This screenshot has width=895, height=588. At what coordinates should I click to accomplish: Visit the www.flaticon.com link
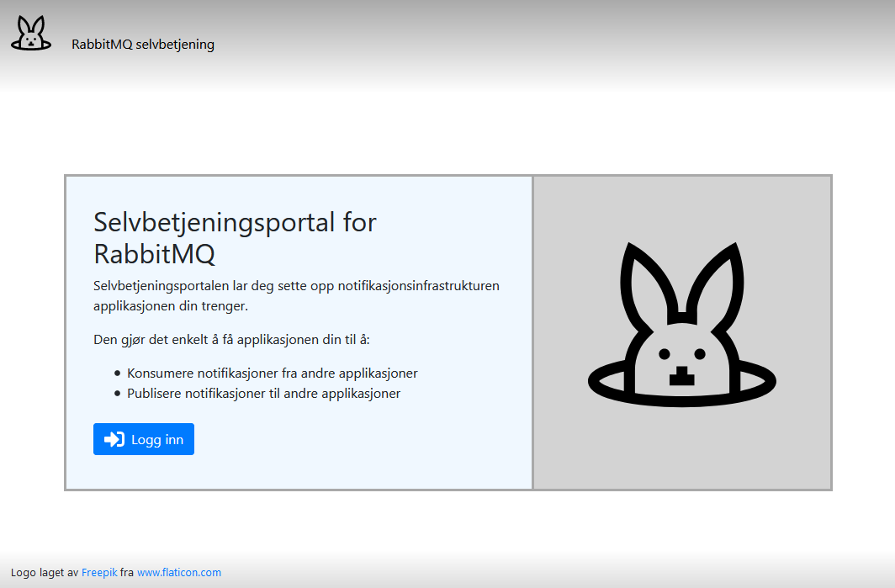179,572
